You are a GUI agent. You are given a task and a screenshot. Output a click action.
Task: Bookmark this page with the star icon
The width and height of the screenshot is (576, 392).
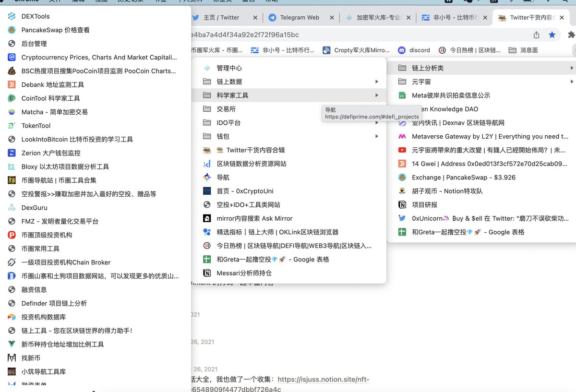point(552,35)
